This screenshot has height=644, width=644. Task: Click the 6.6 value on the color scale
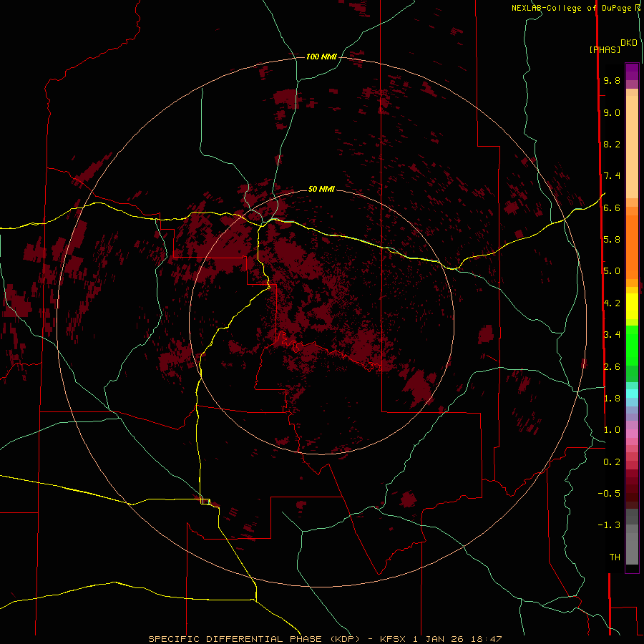click(x=612, y=208)
